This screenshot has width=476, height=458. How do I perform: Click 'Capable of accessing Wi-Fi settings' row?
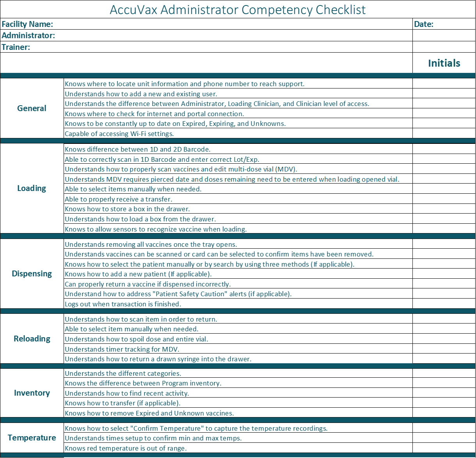(238, 133)
